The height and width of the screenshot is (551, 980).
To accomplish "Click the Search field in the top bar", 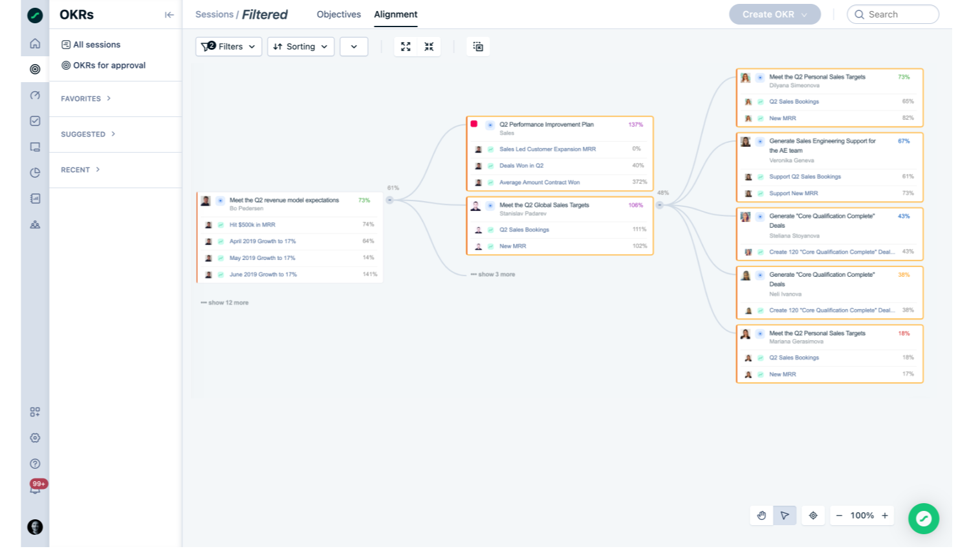I will (x=893, y=14).
